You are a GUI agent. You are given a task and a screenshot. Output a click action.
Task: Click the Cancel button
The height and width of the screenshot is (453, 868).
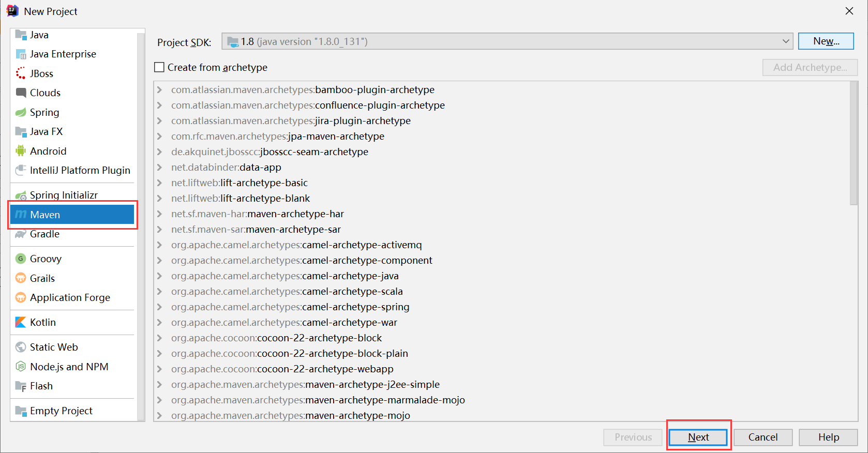763,437
